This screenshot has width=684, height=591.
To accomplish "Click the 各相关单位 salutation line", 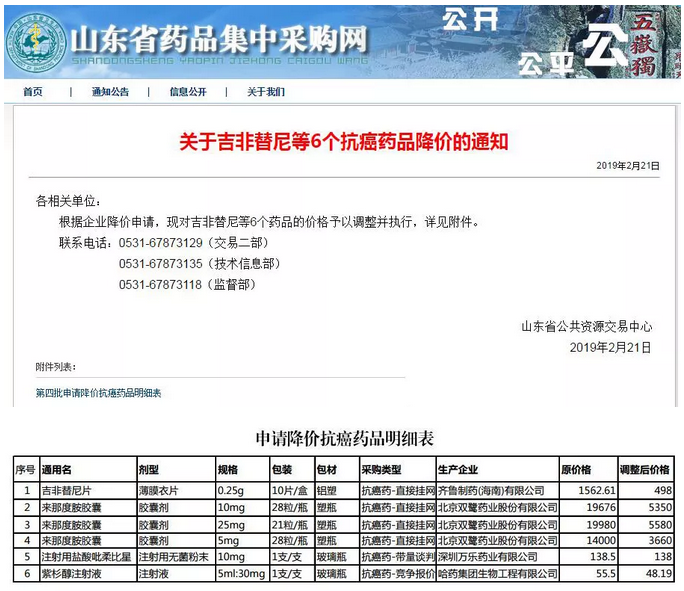I will tap(68, 201).
